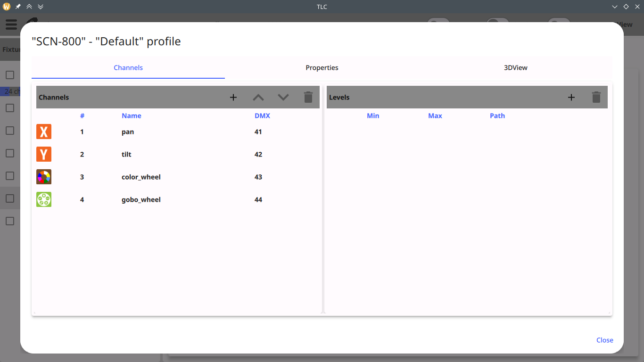Switch to the Properties tab

coord(322,67)
